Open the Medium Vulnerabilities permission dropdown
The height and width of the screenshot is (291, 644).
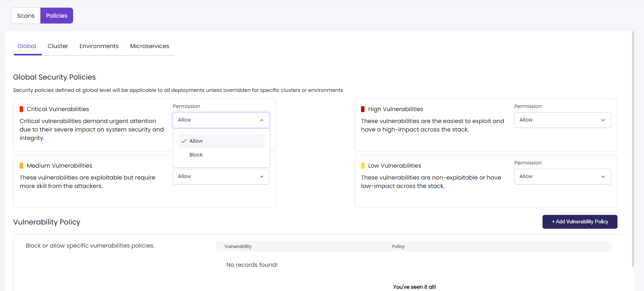(x=221, y=176)
